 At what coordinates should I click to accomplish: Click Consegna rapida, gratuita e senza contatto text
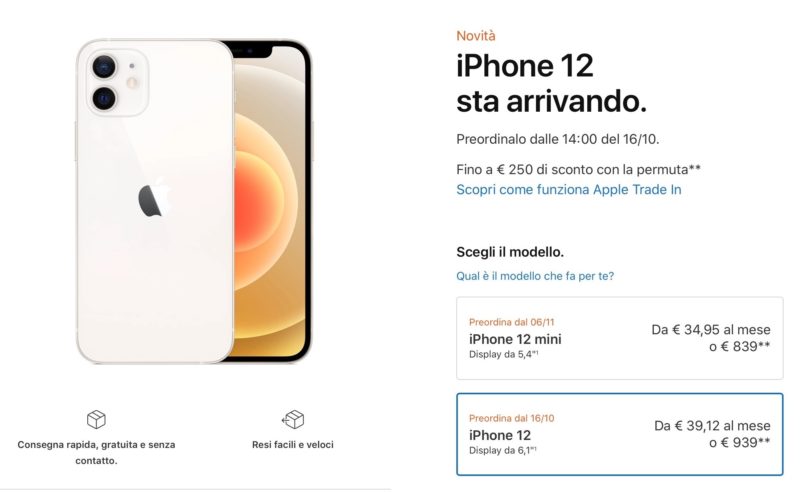point(96,453)
